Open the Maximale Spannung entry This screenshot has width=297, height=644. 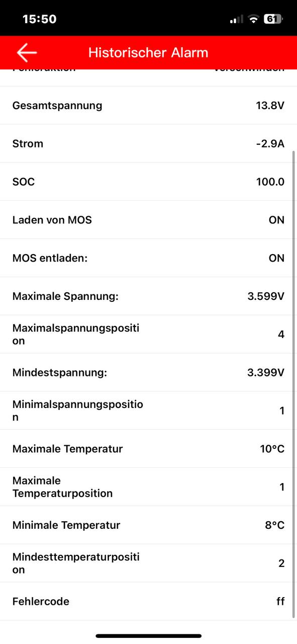pyautogui.click(x=148, y=296)
